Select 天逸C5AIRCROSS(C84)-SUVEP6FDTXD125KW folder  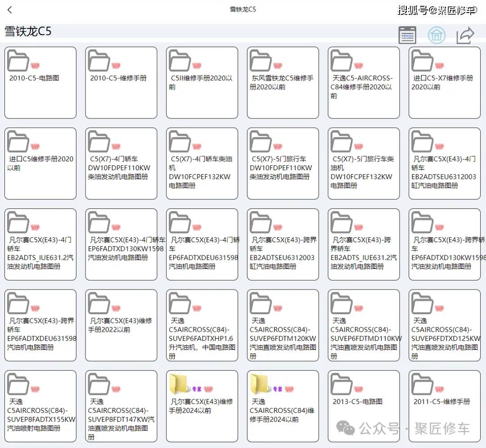coord(445,326)
